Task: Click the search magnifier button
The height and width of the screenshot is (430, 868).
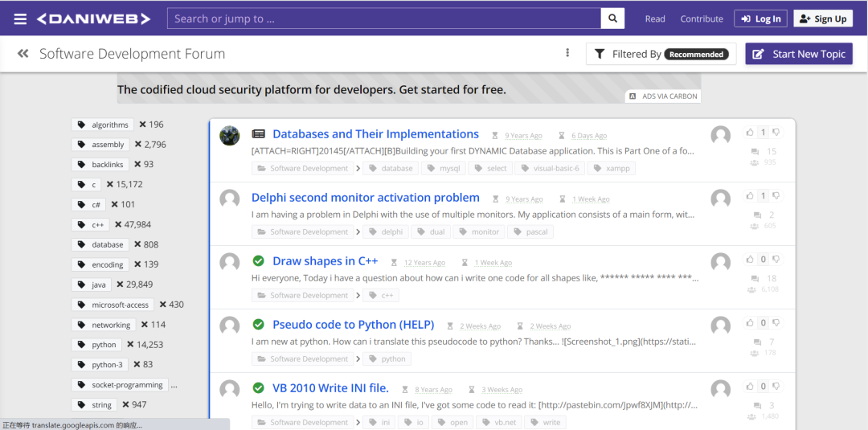Action: click(x=612, y=18)
